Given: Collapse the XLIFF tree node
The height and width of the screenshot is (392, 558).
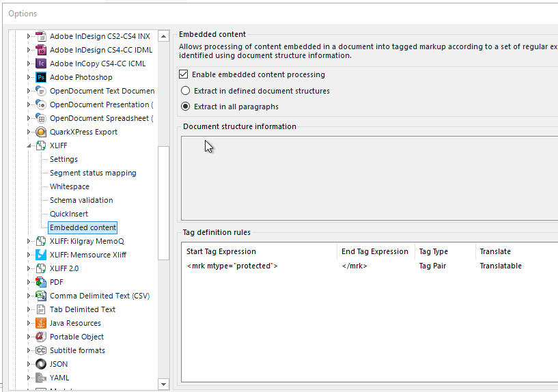Looking at the screenshot, I should [x=29, y=145].
